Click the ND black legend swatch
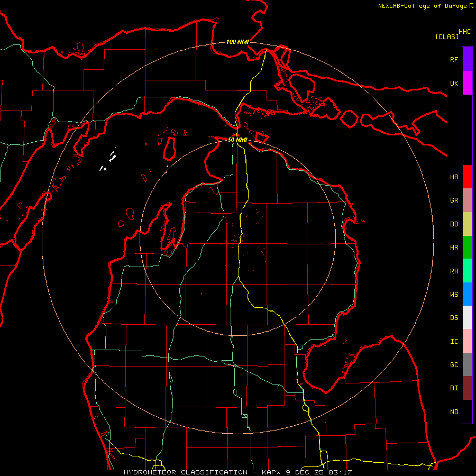This screenshot has height=476, width=476. pyautogui.click(x=467, y=411)
